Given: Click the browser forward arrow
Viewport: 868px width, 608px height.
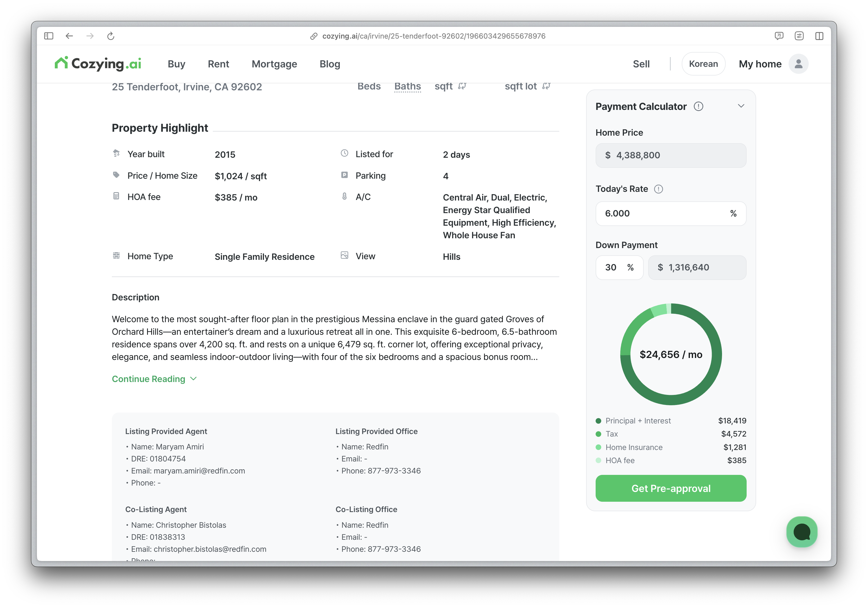Looking at the screenshot, I should pyautogui.click(x=90, y=36).
